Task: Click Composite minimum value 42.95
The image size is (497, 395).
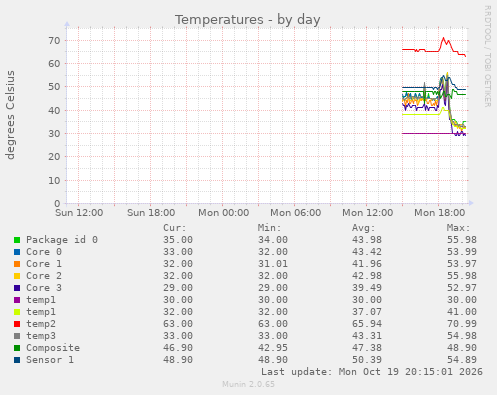Action: point(273,348)
